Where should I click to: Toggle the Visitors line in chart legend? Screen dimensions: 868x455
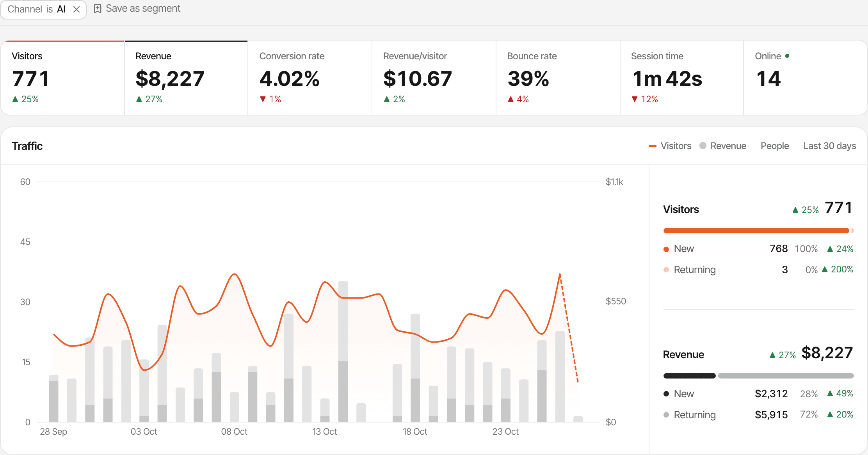[670, 146]
